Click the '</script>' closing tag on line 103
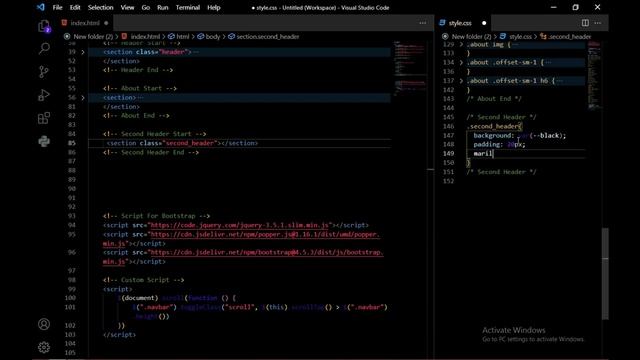The height and width of the screenshot is (360, 640). click(120, 335)
